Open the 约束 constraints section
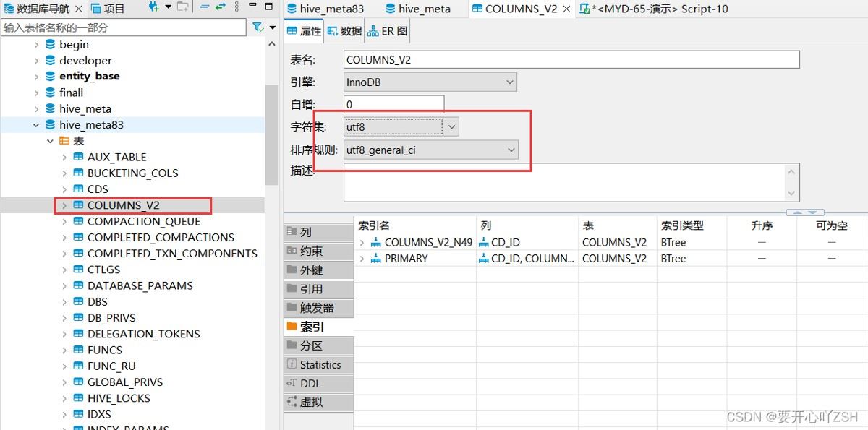868x430 pixels. (319, 251)
